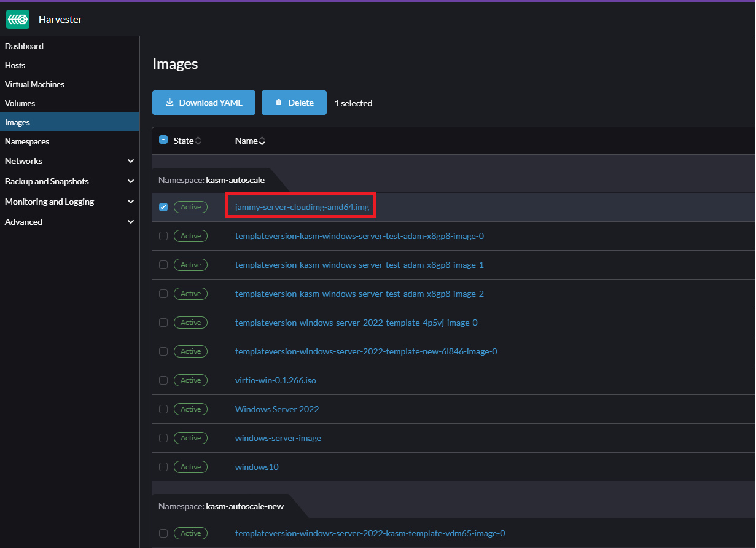Select the windows-server-image row checkbox
The width and height of the screenshot is (756, 548).
pyautogui.click(x=163, y=438)
